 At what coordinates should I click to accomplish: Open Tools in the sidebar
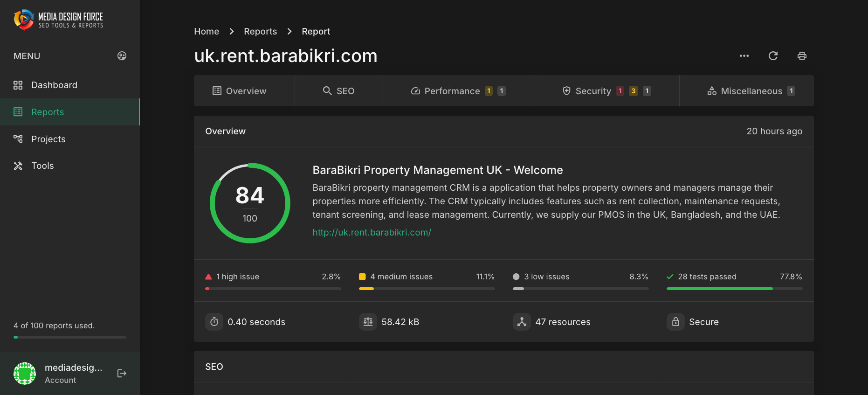[x=42, y=166]
